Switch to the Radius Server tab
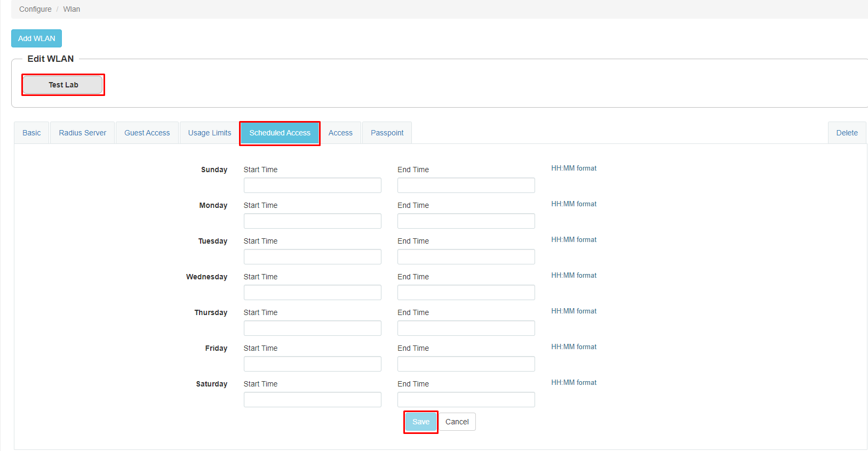 coord(83,133)
